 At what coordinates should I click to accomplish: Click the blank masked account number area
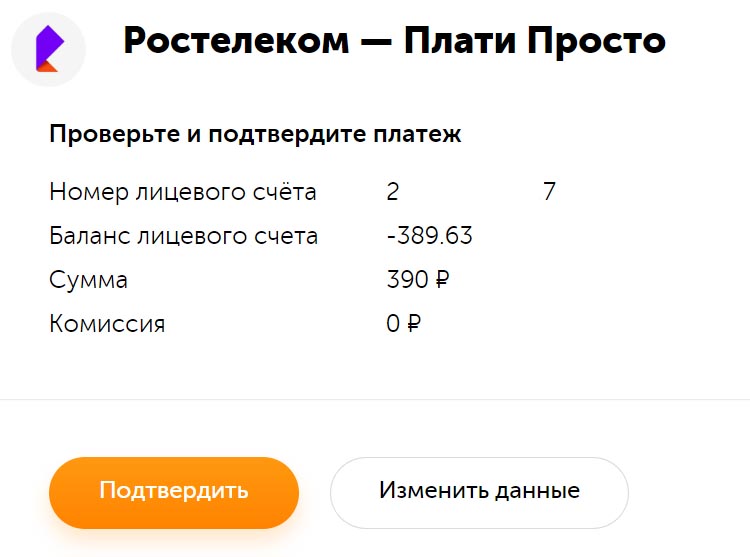(471, 192)
